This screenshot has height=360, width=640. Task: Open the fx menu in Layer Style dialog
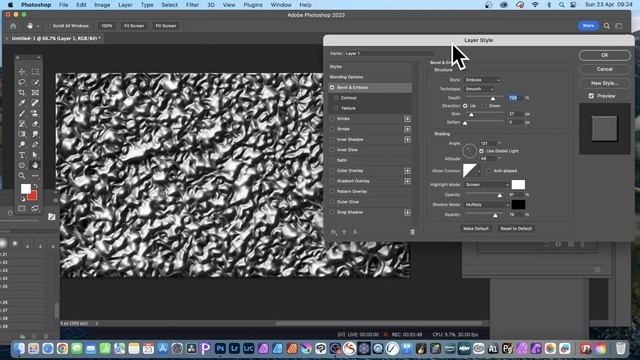(x=333, y=232)
